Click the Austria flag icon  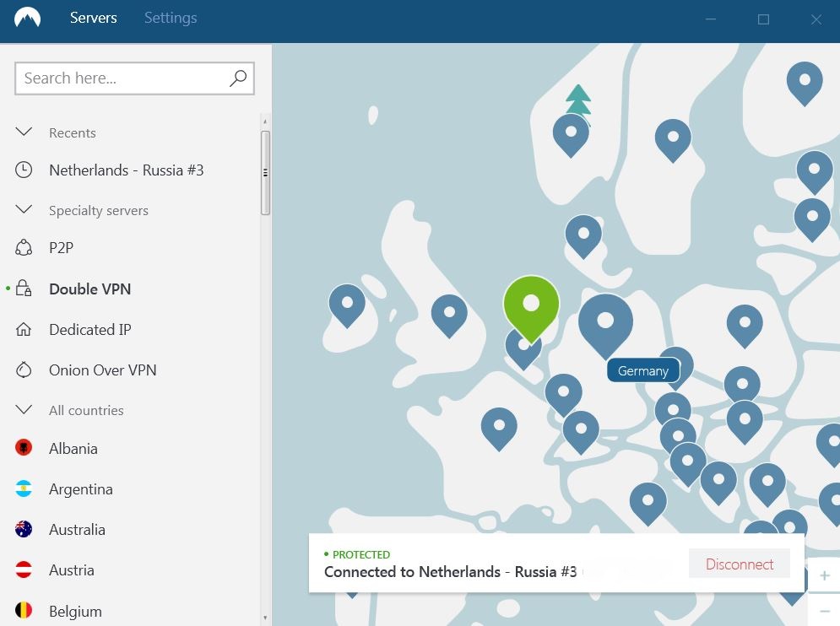click(x=24, y=569)
